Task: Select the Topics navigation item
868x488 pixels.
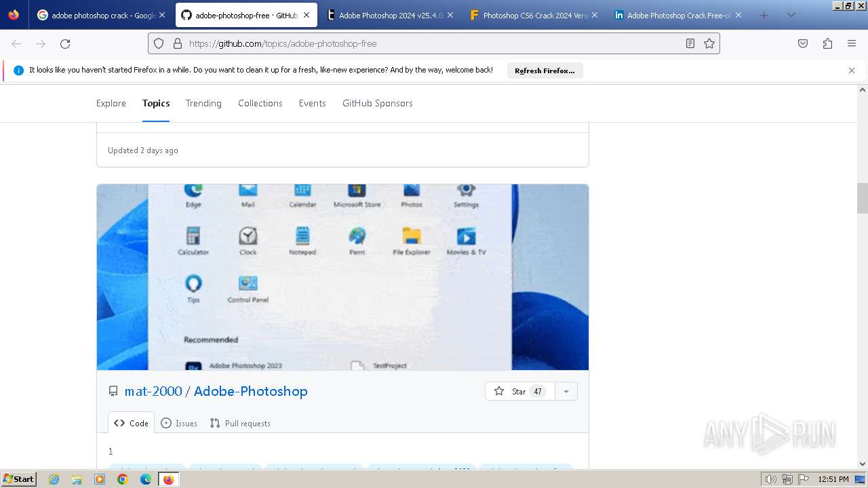Action: tap(156, 103)
